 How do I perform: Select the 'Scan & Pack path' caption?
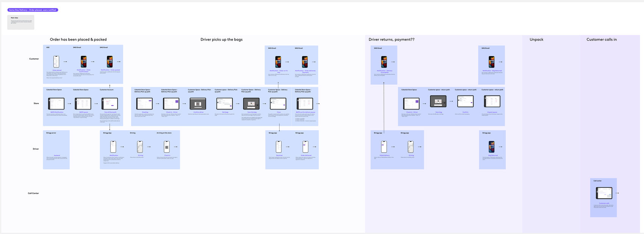tap(110, 112)
